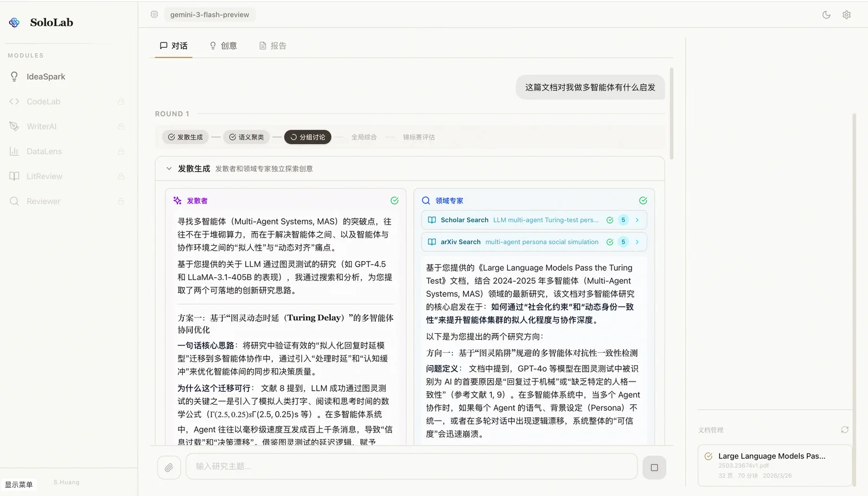Click the ROUND 1 label

pyautogui.click(x=172, y=114)
